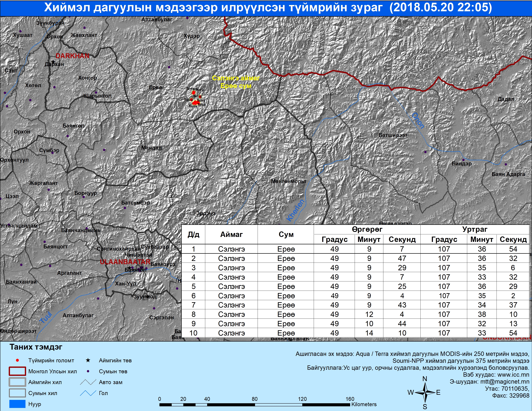The image size is (532, 411).
Task: Click the Баянчандмань place name
Action: click(x=81, y=230)
